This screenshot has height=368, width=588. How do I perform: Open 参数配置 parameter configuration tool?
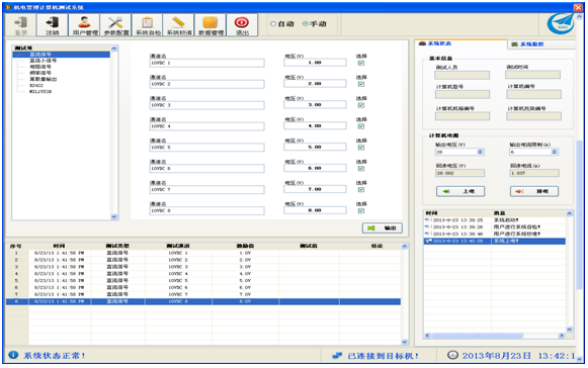pyautogui.click(x=116, y=25)
